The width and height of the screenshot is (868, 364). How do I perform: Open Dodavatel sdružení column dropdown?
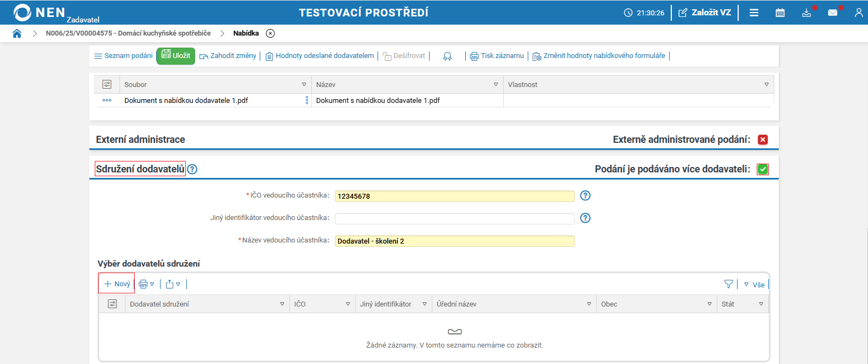click(x=282, y=304)
